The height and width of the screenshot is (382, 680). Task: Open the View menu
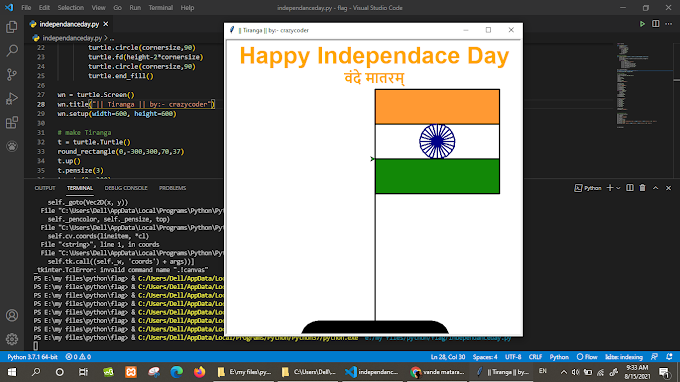tap(98, 8)
